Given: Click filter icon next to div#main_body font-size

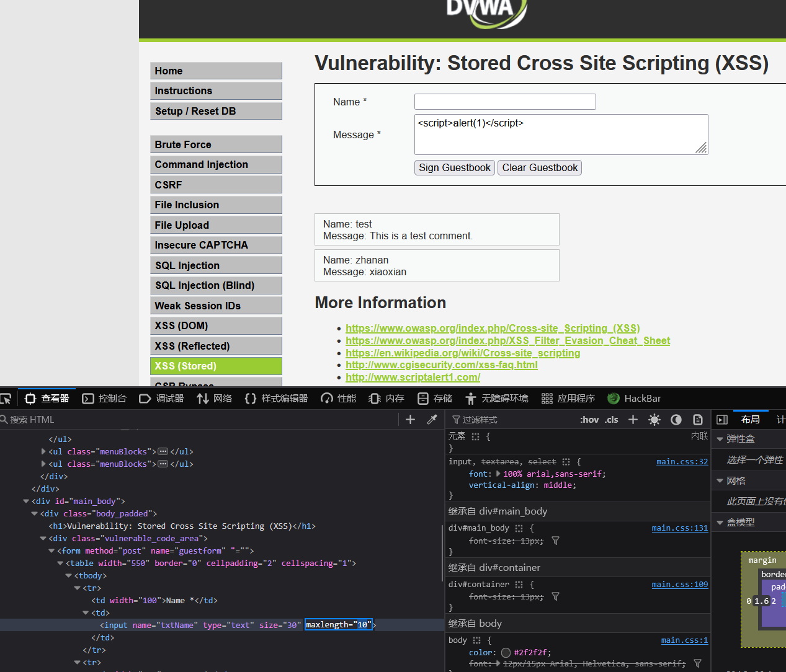Looking at the screenshot, I should pos(555,541).
